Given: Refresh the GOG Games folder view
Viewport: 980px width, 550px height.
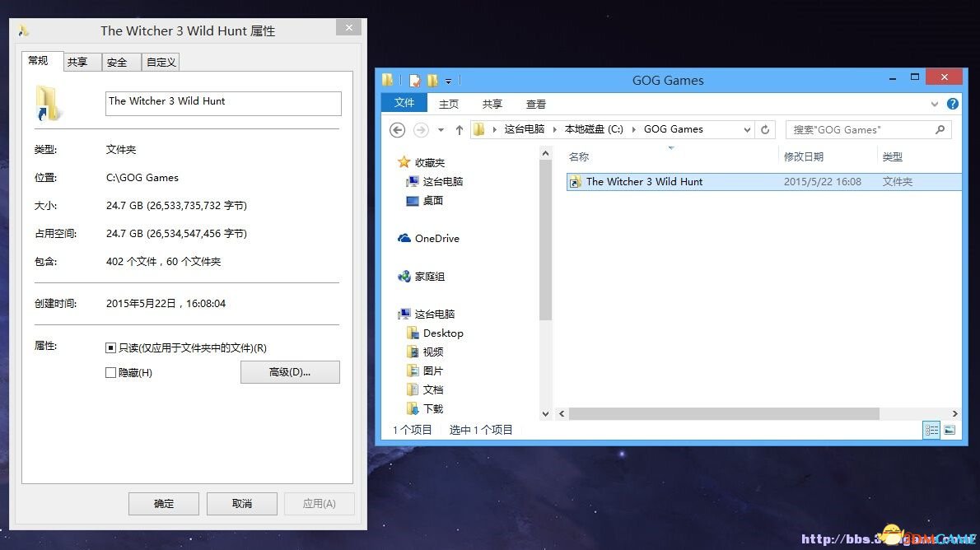Looking at the screenshot, I should point(765,129).
